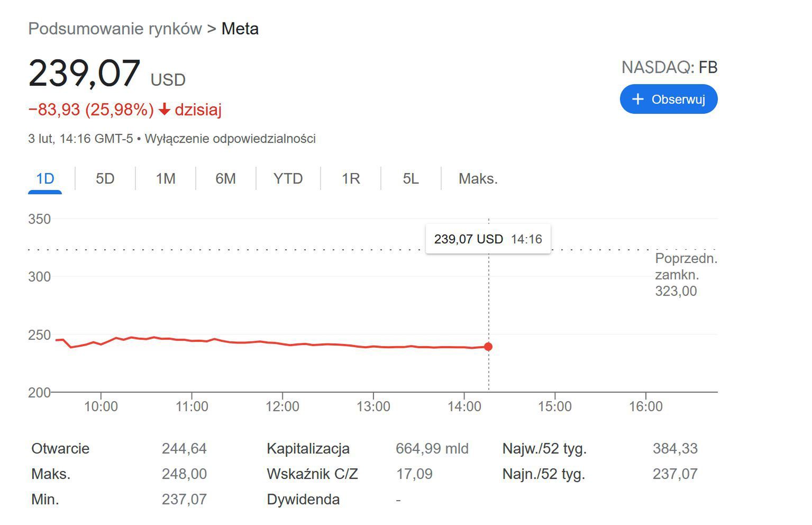Click the Wskaźnik C/Z statistic label
Screen dimensions: 812x525
(312, 474)
